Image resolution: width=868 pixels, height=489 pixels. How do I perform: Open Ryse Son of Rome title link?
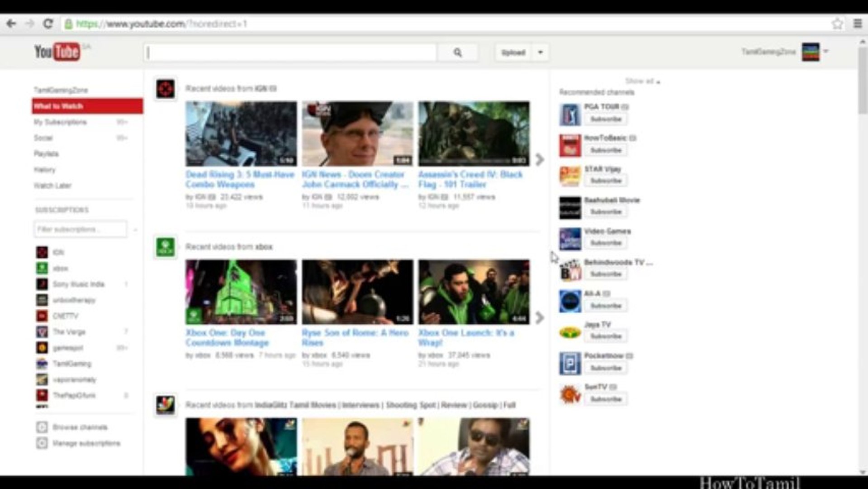(x=355, y=337)
